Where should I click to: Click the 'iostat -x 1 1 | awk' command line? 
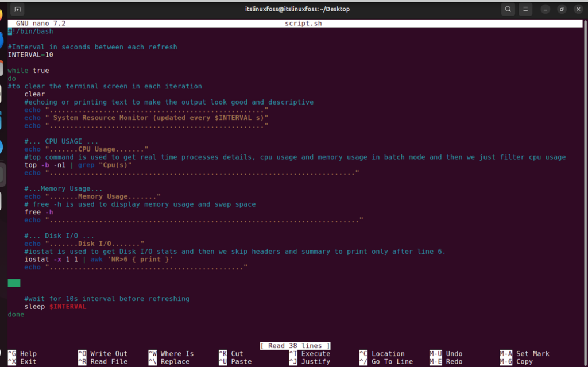click(x=99, y=259)
